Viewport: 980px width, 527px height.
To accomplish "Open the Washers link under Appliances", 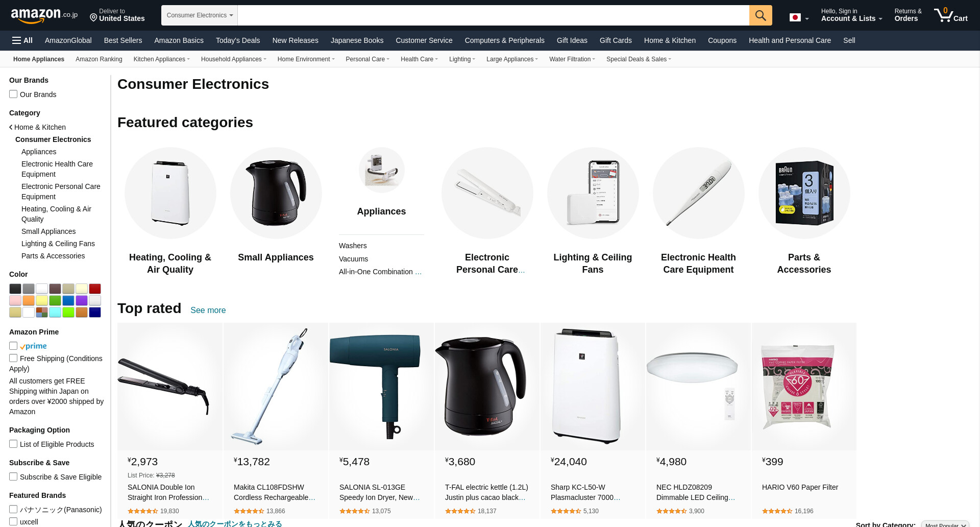I will tap(353, 246).
